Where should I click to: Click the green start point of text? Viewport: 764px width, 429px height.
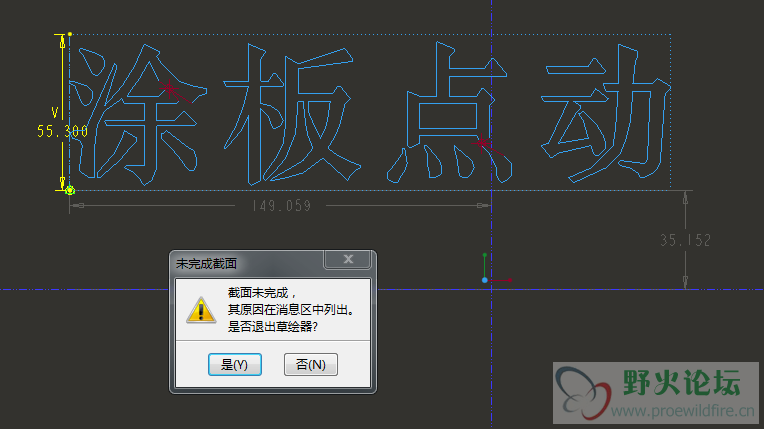point(70,191)
